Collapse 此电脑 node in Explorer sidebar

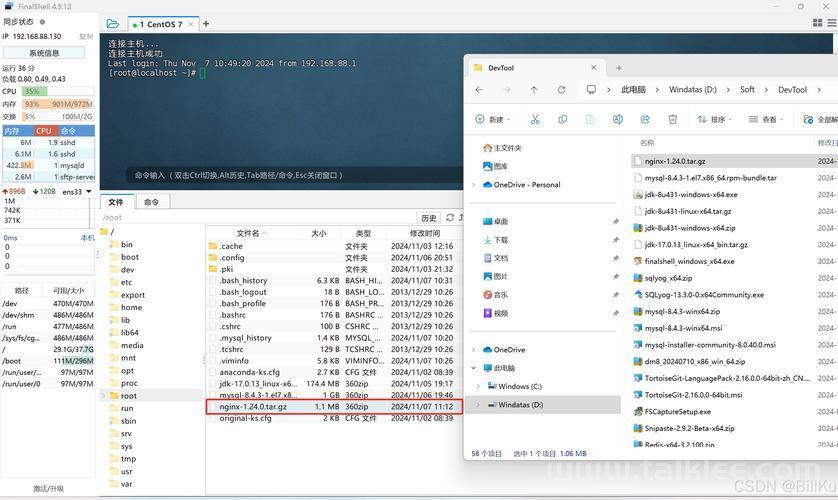coord(474,368)
